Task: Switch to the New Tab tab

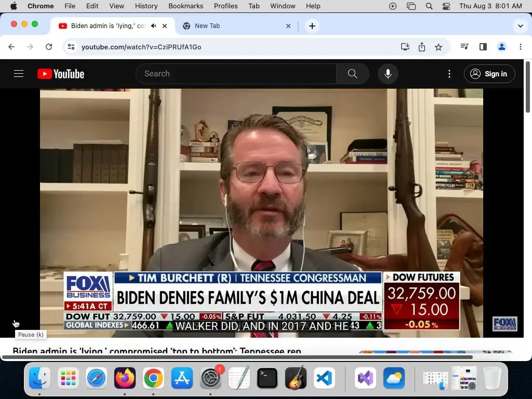Action: click(236, 26)
